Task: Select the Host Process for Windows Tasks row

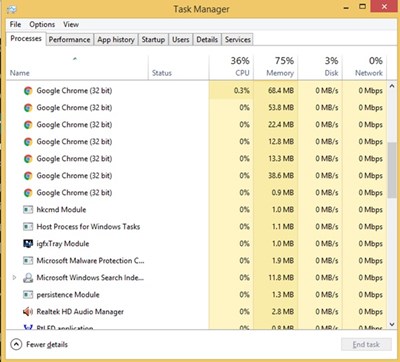Action: 197,227
